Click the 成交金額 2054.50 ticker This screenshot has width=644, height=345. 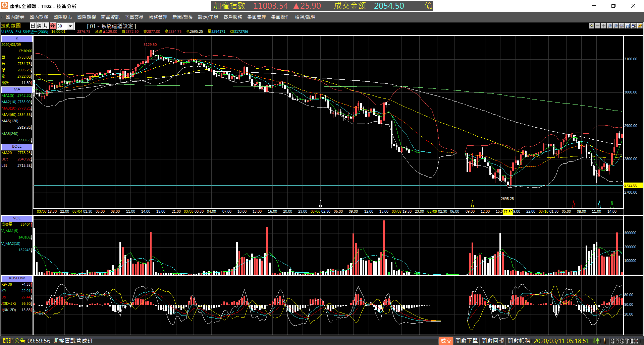369,6
